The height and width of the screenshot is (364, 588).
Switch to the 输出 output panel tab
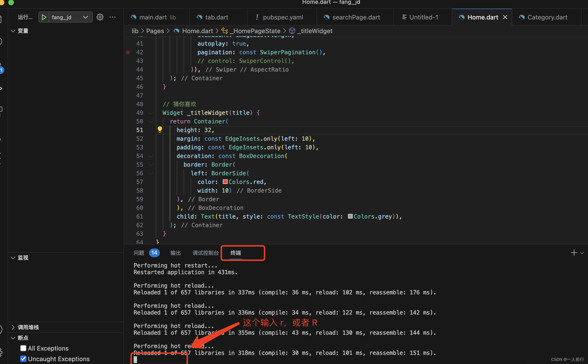point(175,253)
